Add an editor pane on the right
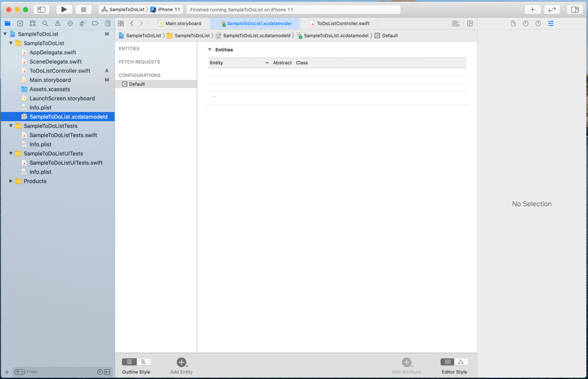This screenshot has height=379, width=588. point(470,24)
